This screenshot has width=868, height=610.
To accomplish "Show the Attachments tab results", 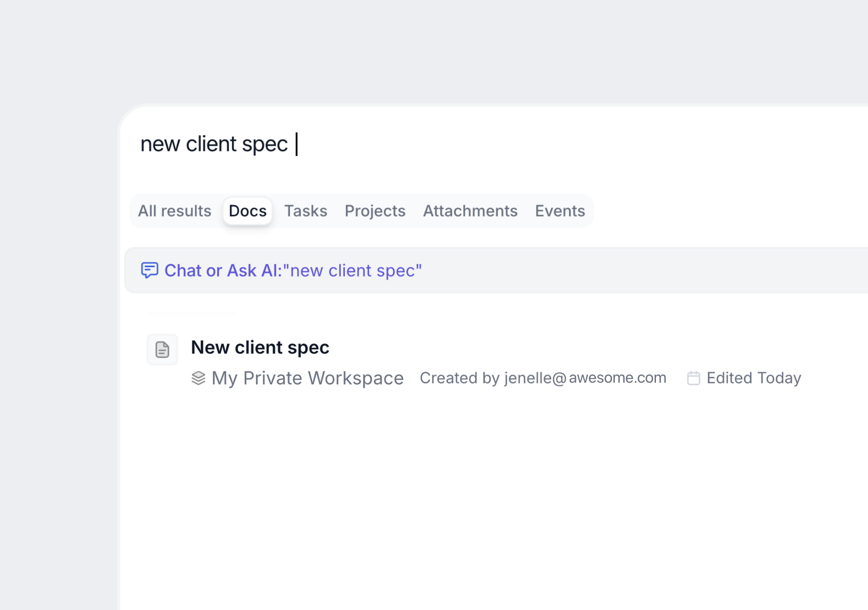I will [x=470, y=211].
